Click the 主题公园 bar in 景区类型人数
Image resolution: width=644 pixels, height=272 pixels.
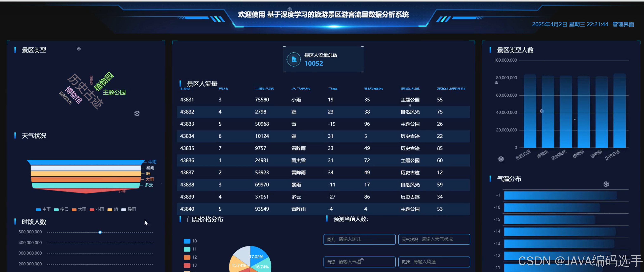[530, 111]
